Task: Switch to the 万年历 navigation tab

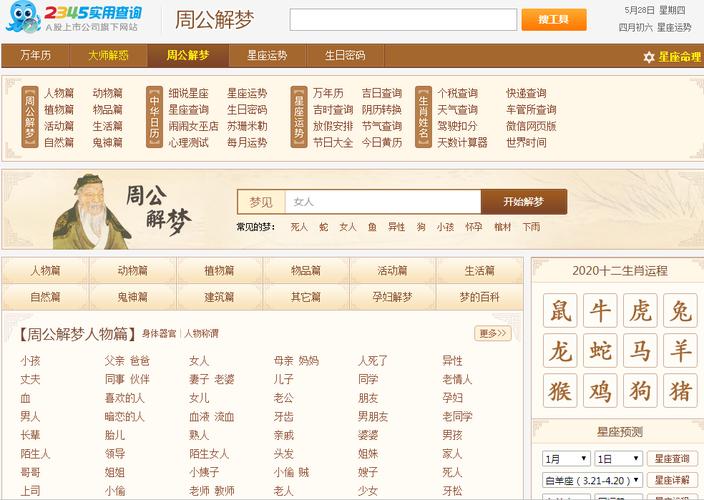Action: pos(35,56)
